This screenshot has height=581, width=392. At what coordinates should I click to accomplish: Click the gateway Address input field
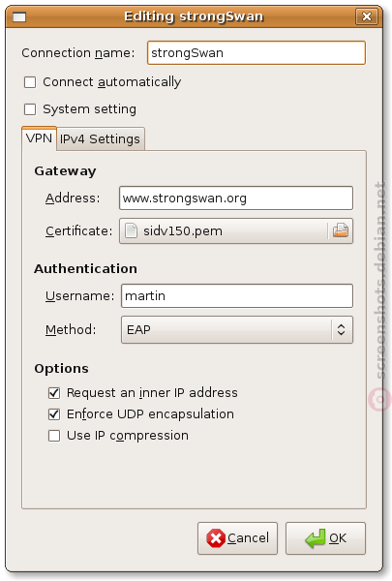[236, 198]
